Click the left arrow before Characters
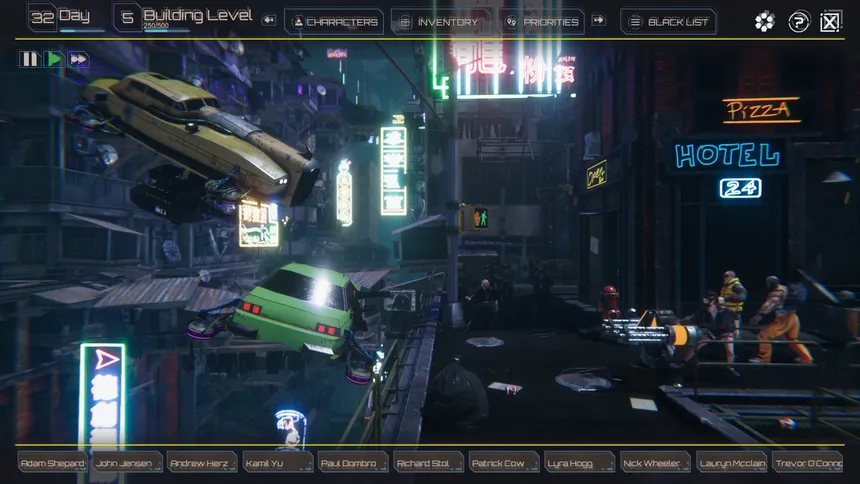This screenshot has height=484, width=860. click(x=269, y=20)
